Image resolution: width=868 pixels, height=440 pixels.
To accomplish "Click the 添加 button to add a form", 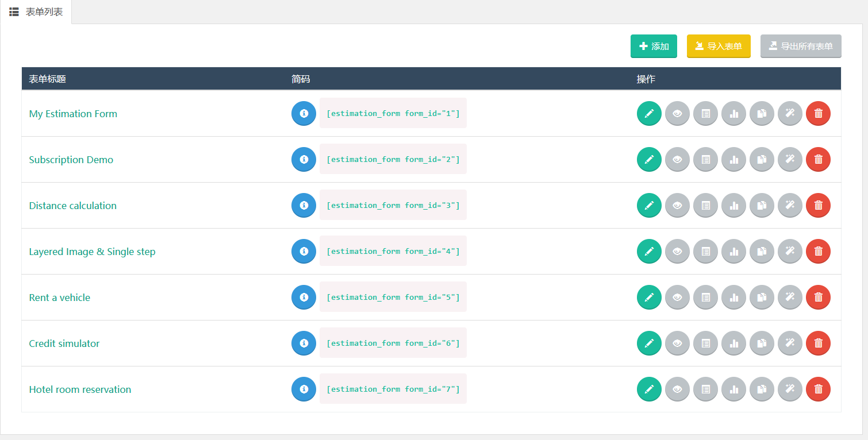I will pos(654,47).
